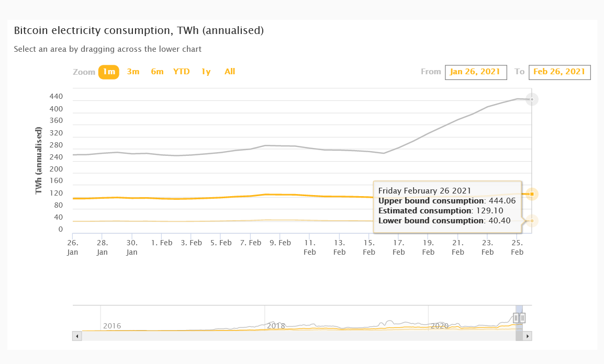Click the subtitle 'Select an area by dragging'

click(107, 49)
